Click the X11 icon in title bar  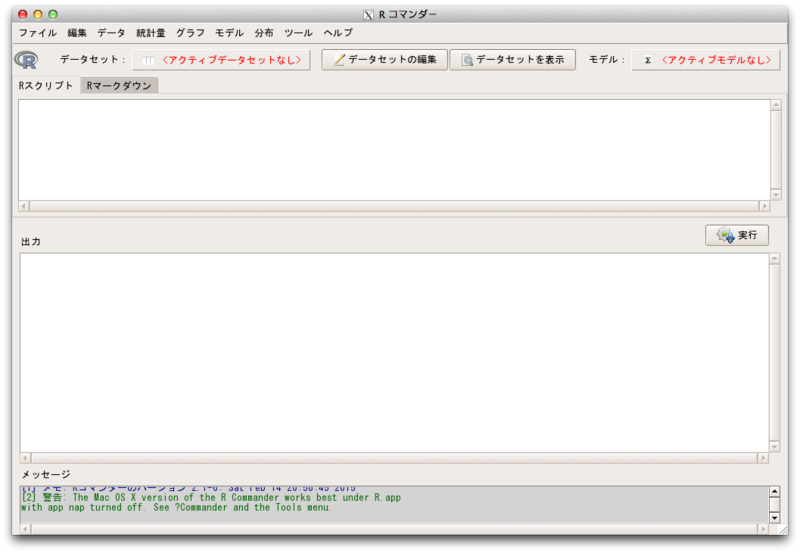pos(368,15)
